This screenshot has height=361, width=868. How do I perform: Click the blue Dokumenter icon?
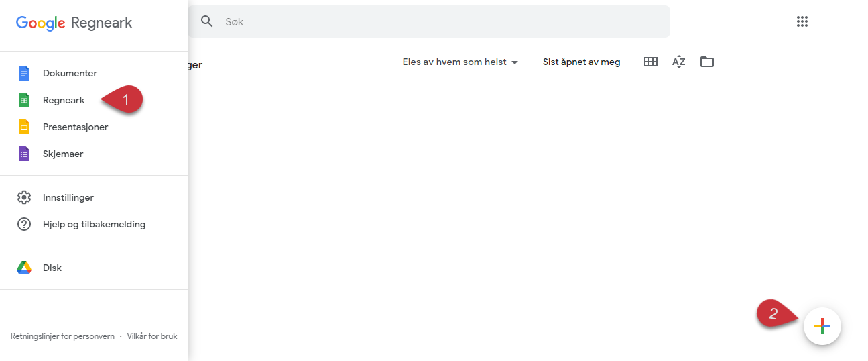point(24,73)
